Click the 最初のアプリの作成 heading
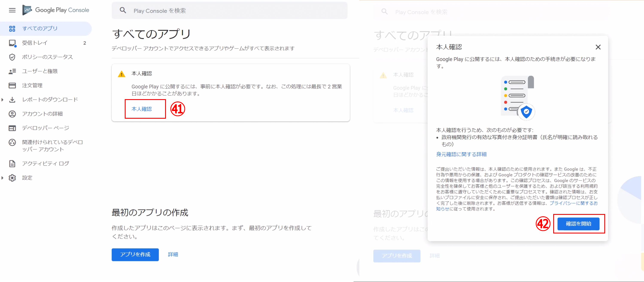Screen dimensions: 644x282 coord(150,212)
